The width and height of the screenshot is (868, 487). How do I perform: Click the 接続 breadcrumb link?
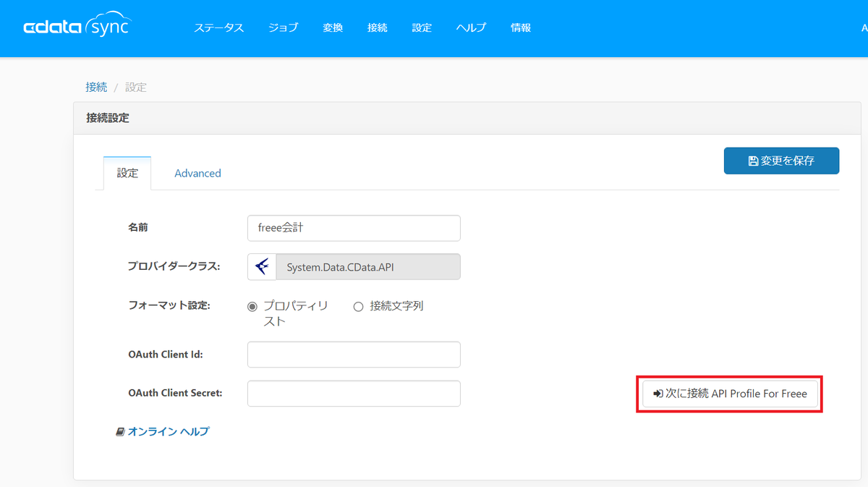(96, 87)
